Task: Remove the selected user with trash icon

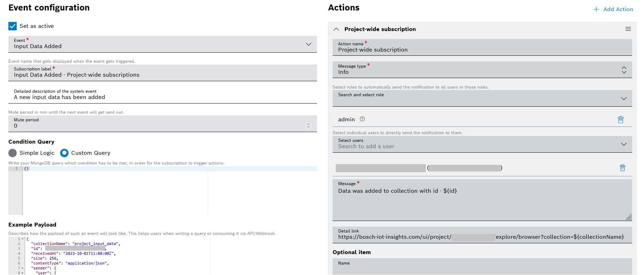Action: pyautogui.click(x=622, y=168)
